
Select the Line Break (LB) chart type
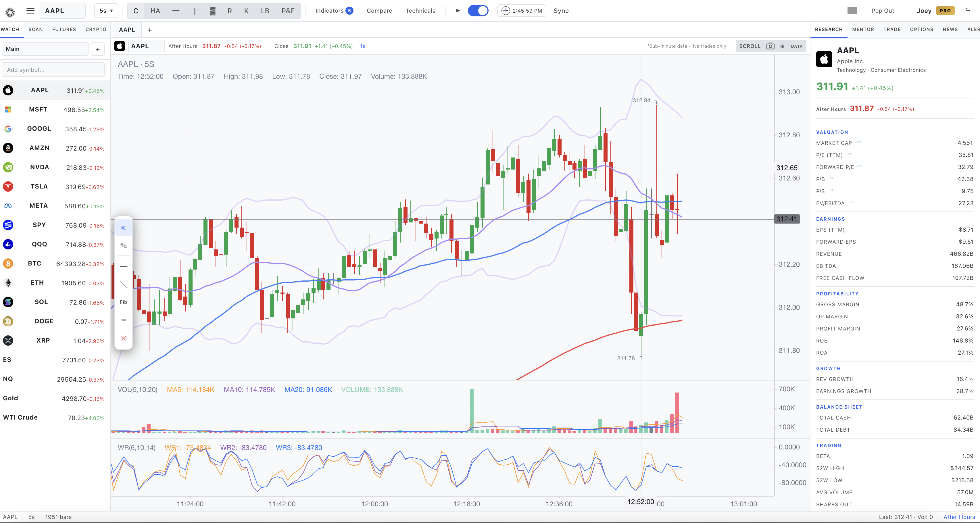(x=265, y=11)
